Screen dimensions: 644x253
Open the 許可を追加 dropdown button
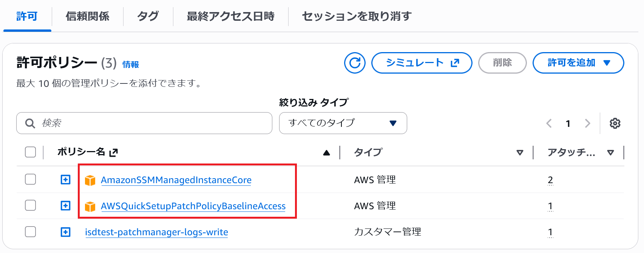tap(578, 63)
